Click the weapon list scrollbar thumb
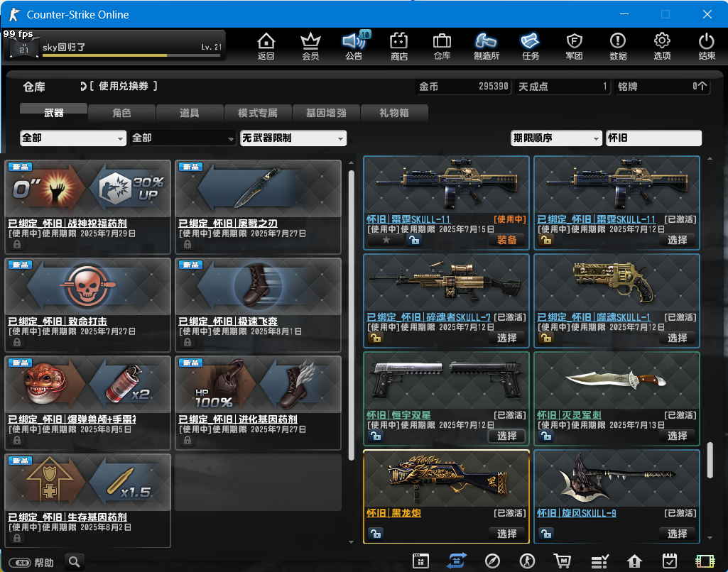The height and width of the screenshot is (572, 728). [x=710, y=460]
